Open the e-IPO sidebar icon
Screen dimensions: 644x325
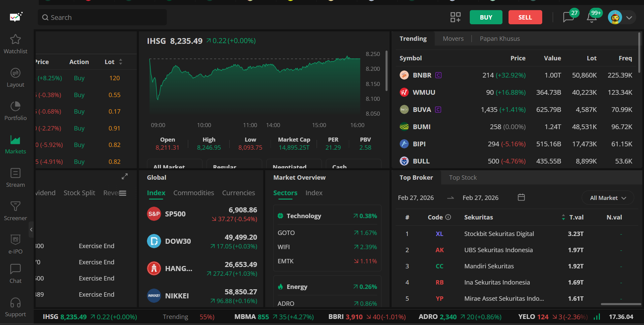(x=15, y=240)
